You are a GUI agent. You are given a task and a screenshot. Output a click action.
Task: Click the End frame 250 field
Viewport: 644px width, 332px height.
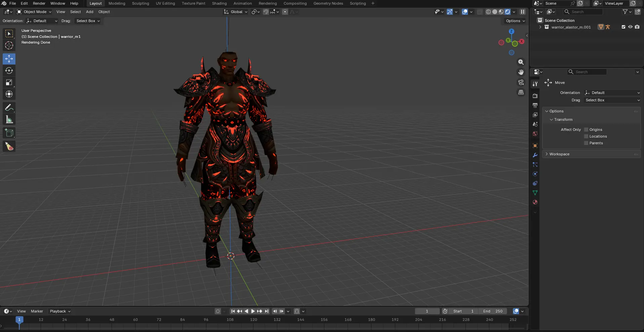(x=493, y=311)
